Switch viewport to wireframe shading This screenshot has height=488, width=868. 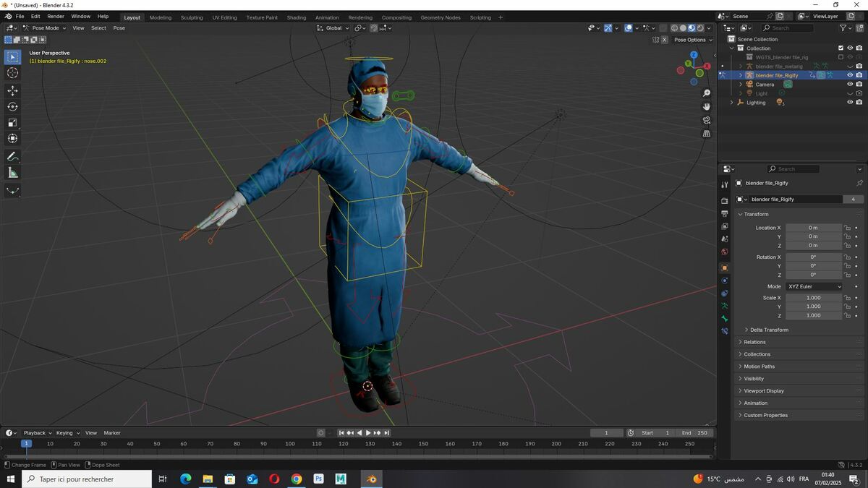pyautogui.click(x=674, y=28)
